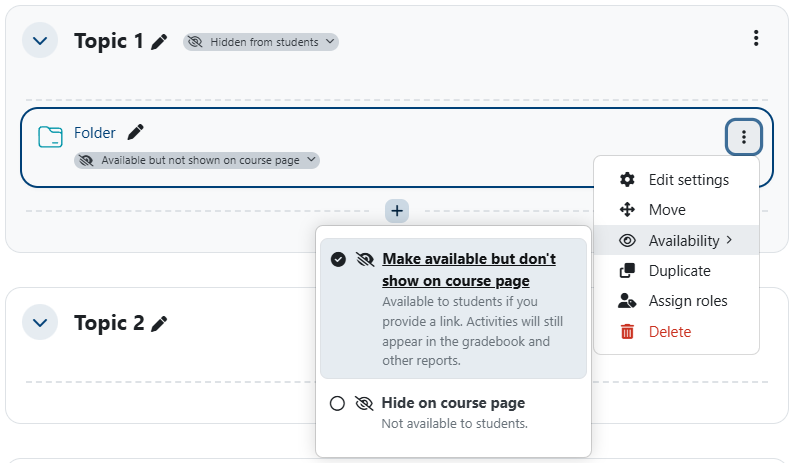The image size is (794, 463).
Task: Select 'Make available but don't show' radio option
Action: 338,259
